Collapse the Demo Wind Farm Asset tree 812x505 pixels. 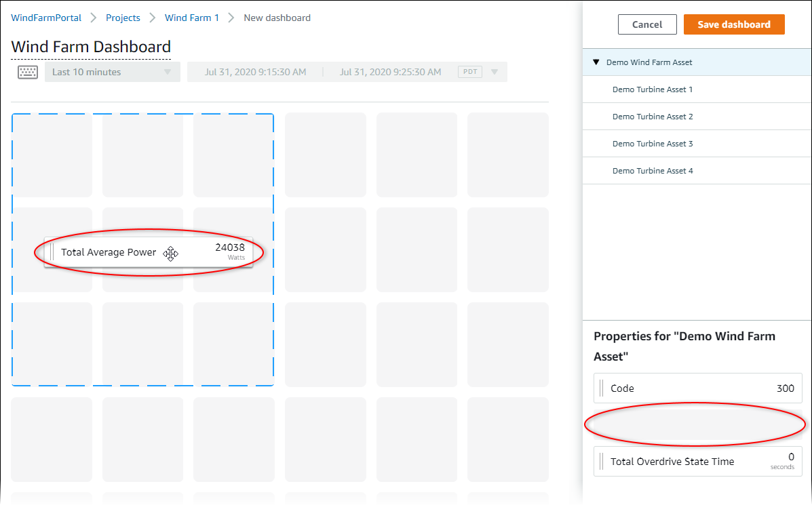pyautogui.click(x=596, y=62)
